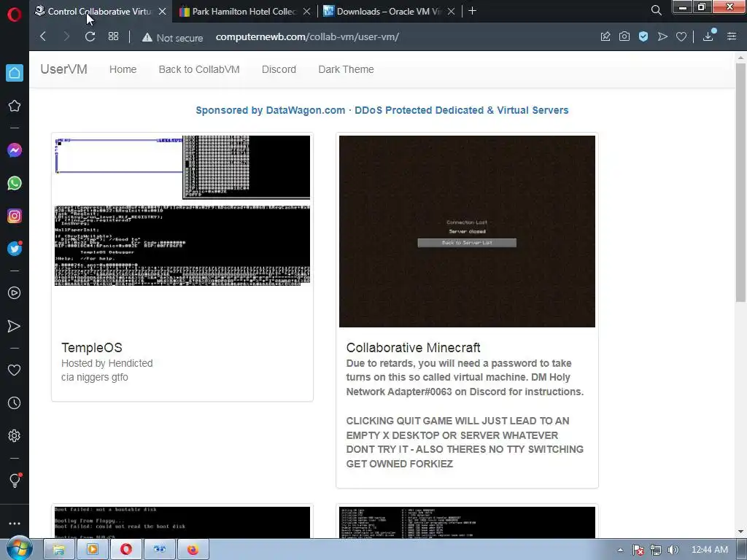
Task: Switch to Dark Theme
Action: (x=346, y=69)
